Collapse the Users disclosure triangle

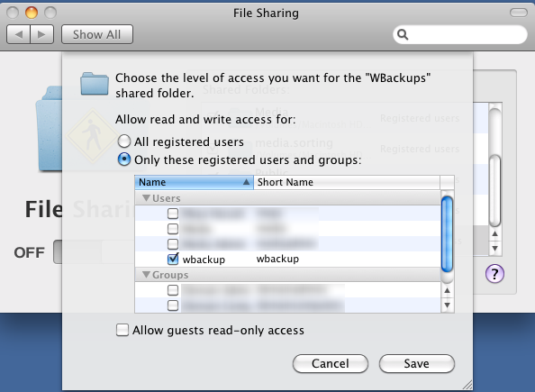tap(147, 198)
